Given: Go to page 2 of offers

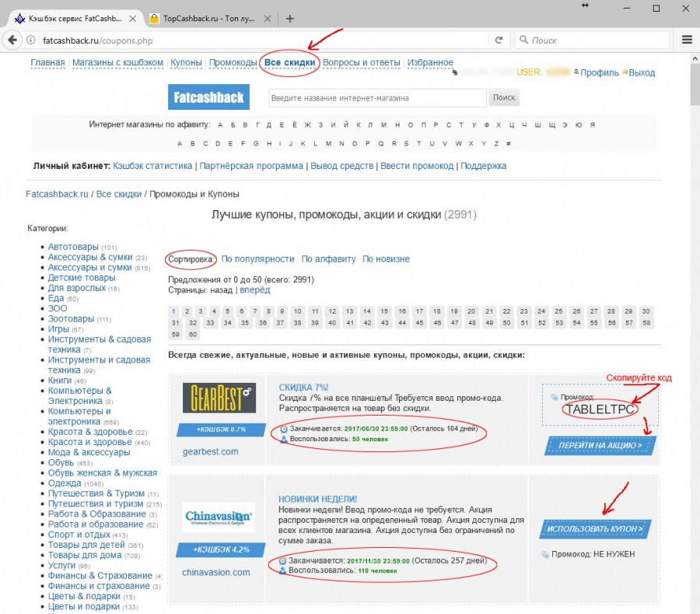Looking at the screenshot, I should tap(187, 311).
